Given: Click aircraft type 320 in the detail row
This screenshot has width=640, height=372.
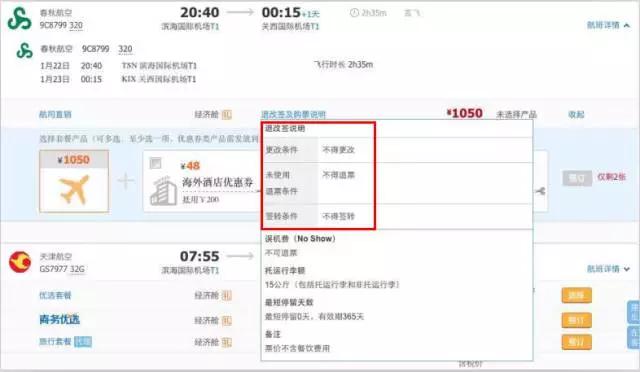Looking at the screenshot, I should click(x=125, y=49).
